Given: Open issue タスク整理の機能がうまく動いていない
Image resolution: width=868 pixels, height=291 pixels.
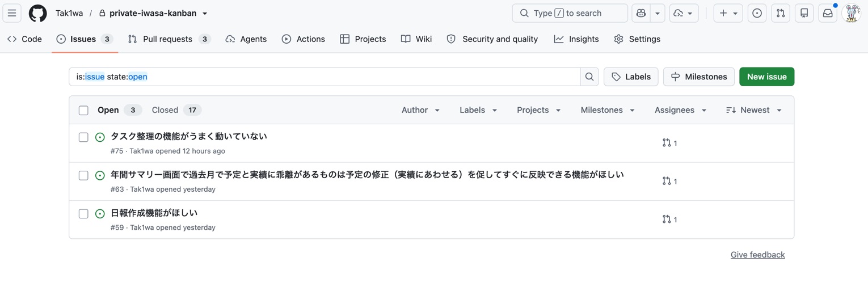Looking at the screenshot, I should pyautogui.click(x=188, y=136).
